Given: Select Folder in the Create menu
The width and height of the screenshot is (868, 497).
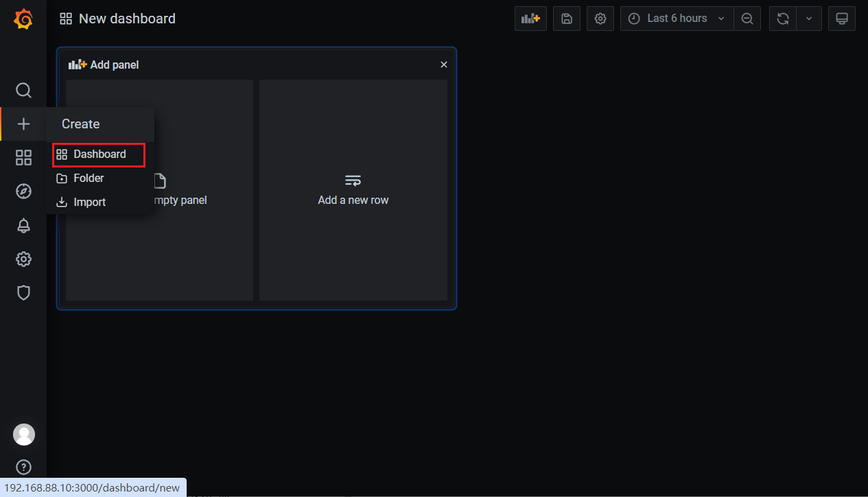Looking at the screenshot, I should [99, 178].
